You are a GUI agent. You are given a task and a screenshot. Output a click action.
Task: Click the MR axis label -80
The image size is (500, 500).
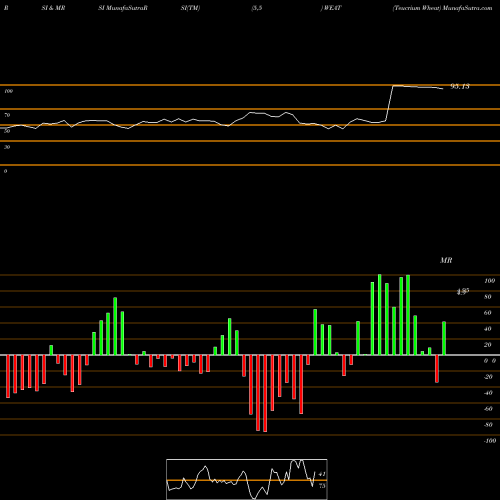pyautogui.click(x=488, y=425)
